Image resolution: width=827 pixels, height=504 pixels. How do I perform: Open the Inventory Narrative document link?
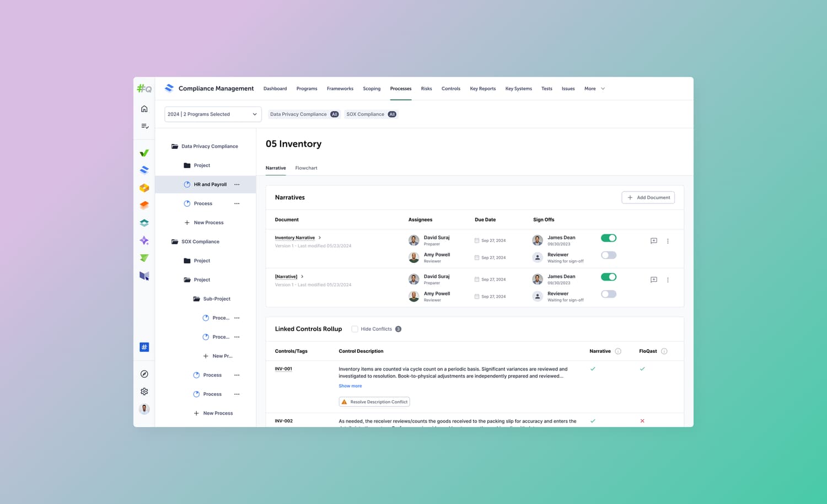coord(295,238)
